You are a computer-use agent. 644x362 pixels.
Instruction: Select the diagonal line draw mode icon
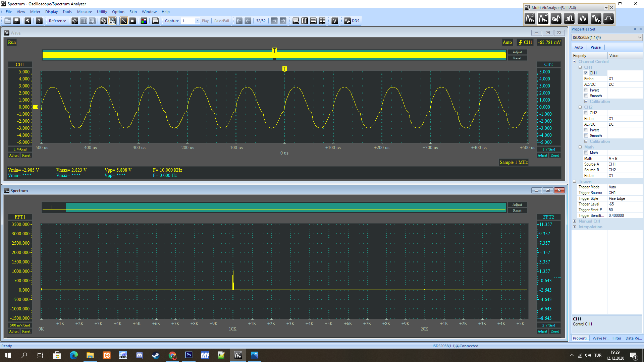124,21
